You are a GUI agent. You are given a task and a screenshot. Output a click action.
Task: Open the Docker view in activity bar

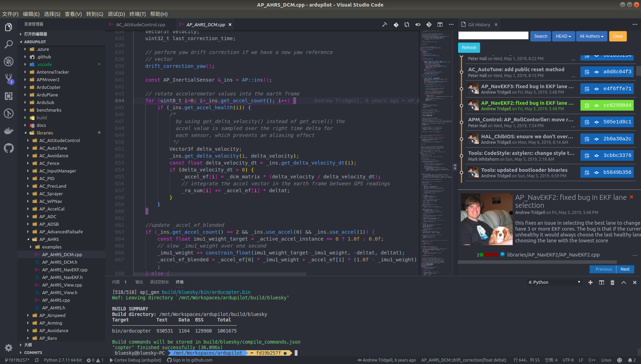click(x=9, y=131)
